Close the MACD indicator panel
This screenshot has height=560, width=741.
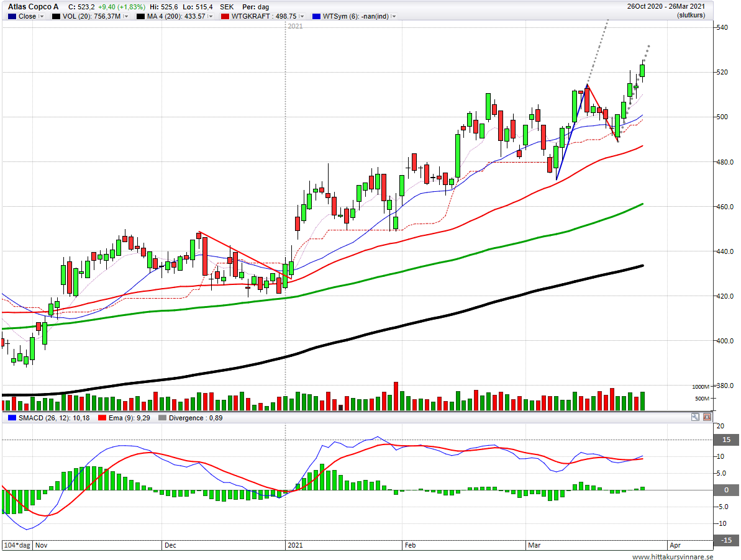click(x=707, y=417)
